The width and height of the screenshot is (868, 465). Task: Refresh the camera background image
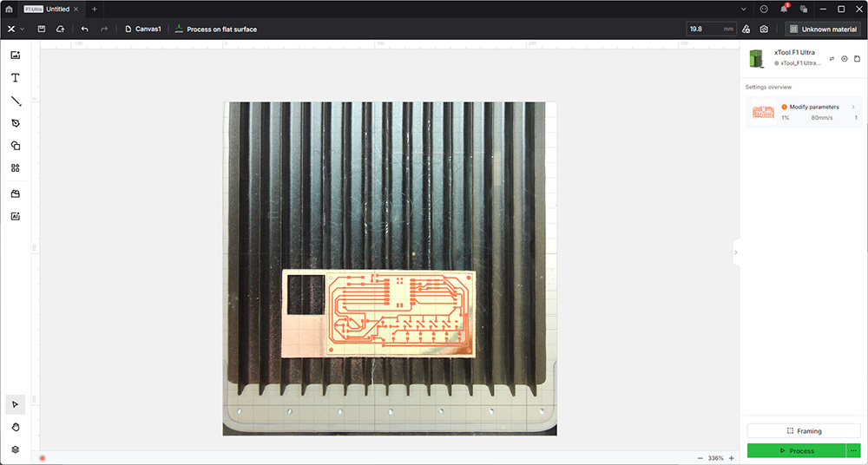764,29
